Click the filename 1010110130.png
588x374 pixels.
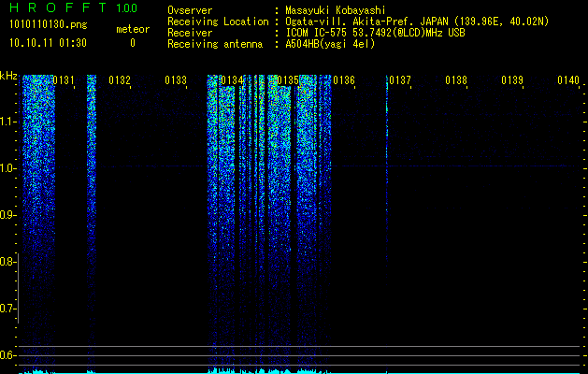[49, 24]
